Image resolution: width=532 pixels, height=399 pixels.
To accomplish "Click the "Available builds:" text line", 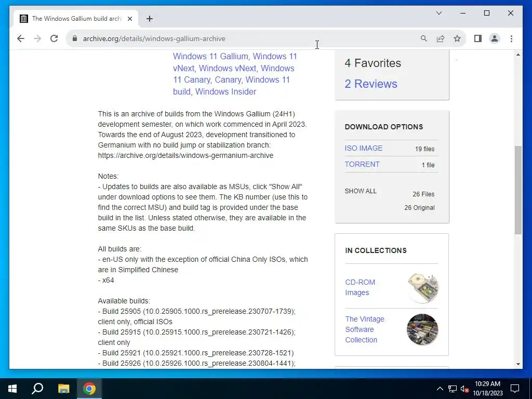I will [124, 301].
